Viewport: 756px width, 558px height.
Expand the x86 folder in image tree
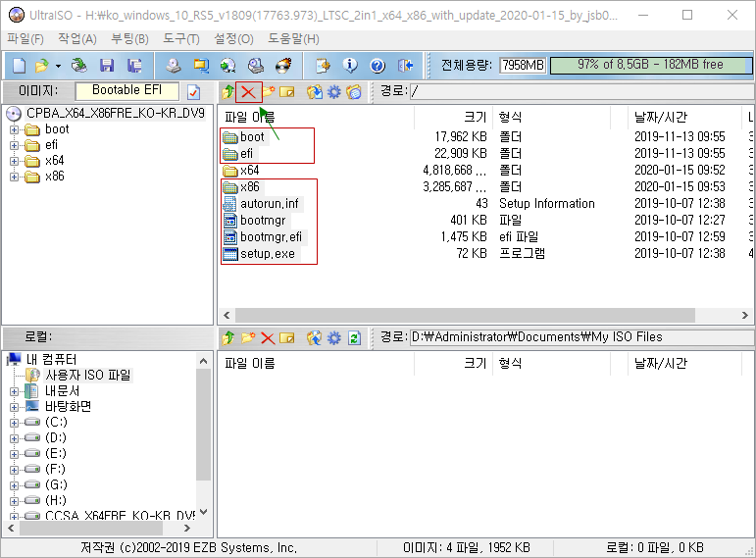point(14,177)
